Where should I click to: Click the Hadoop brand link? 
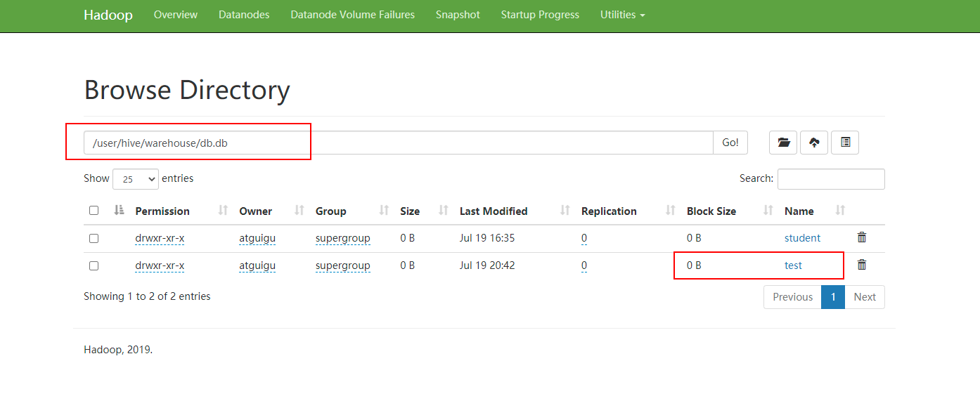tap(108, 15)
